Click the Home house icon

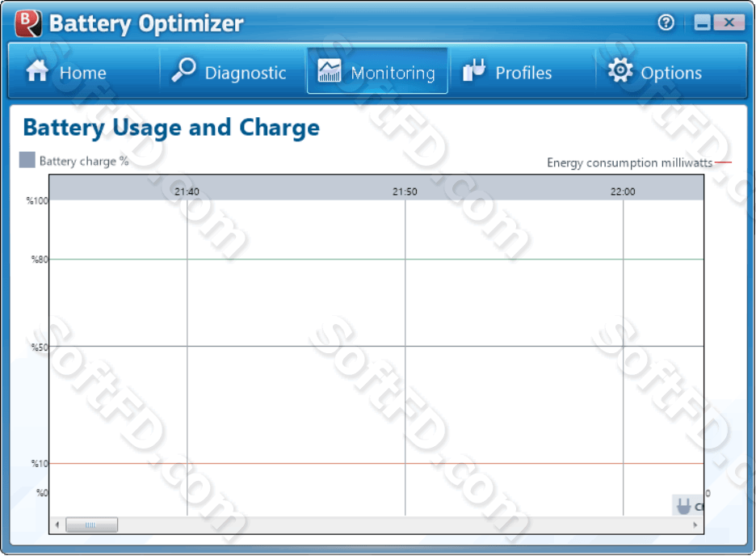(37, 71)
